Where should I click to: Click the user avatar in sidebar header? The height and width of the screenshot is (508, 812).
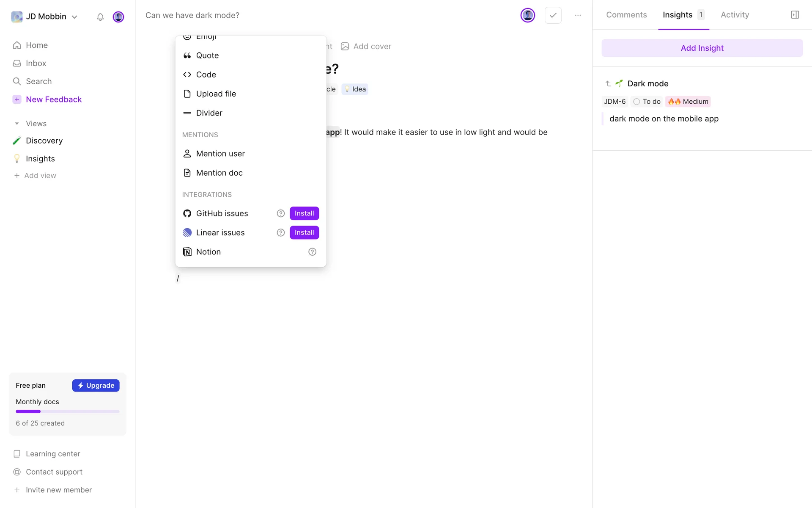pyautogui.click(x=118, y=17)
